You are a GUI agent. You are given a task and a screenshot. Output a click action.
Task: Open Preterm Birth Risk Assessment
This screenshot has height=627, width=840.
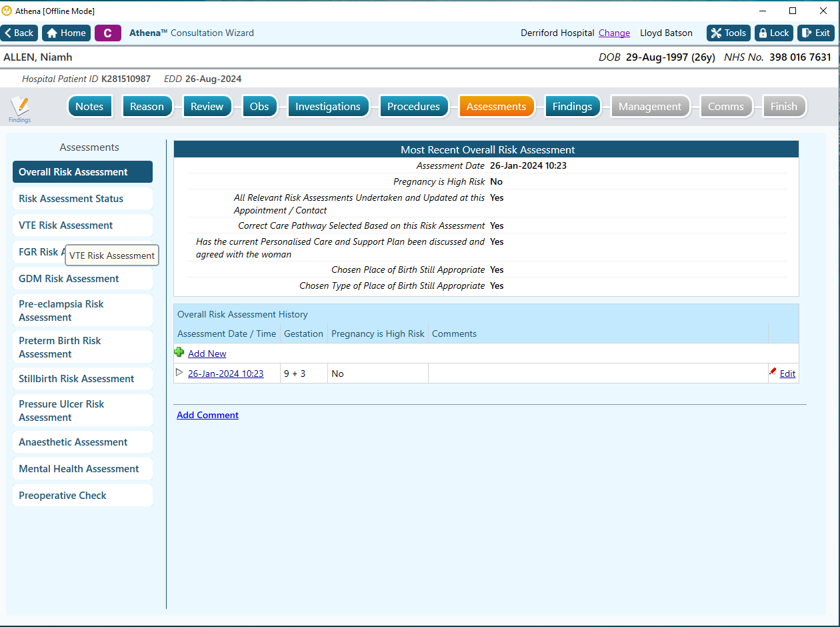pyautogui.click(x=83, y=348)
